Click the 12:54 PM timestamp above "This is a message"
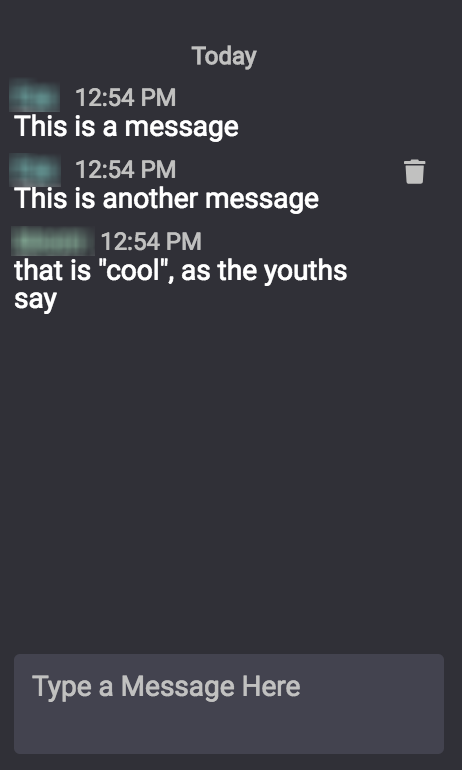Viewport: 462px width, 770px height. click(125, 97)
